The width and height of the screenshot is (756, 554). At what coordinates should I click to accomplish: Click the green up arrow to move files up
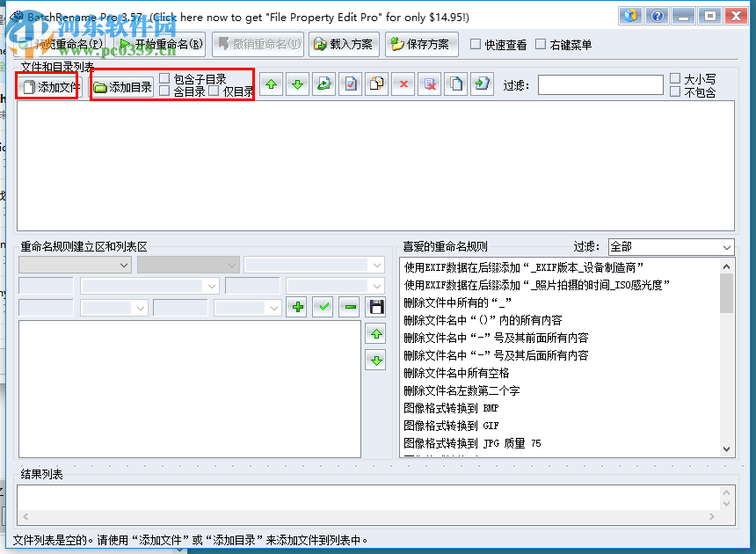[272, 84]
